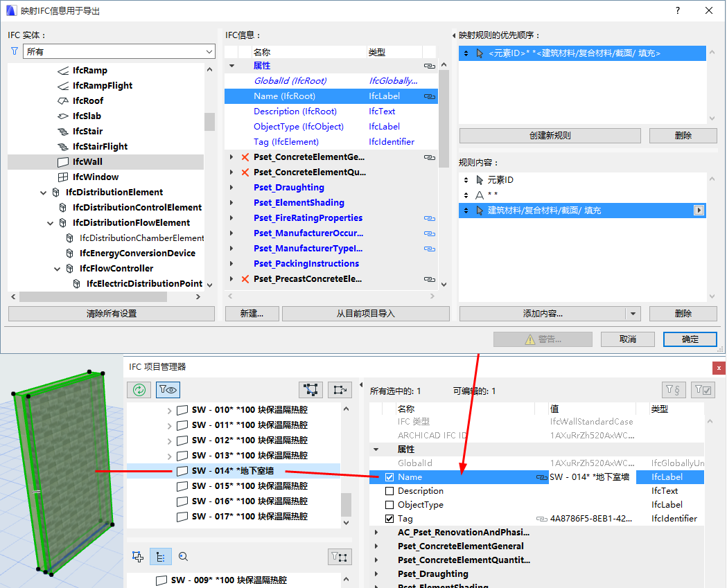This screenshot has height=588, width=727.
Task: Toggle the filter-eye visibility button
Action: tap(168, 390)
